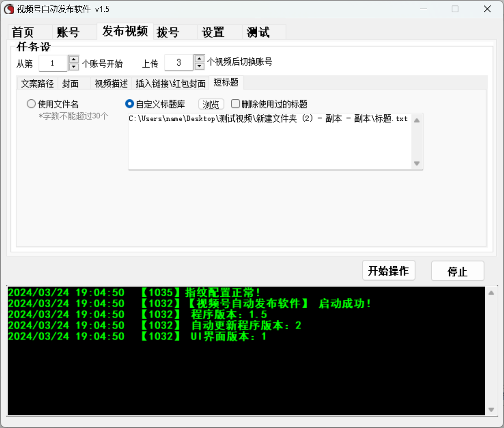
Task: Decrease the upload video count
Action: pyautogui.click(x=199, y=66)
